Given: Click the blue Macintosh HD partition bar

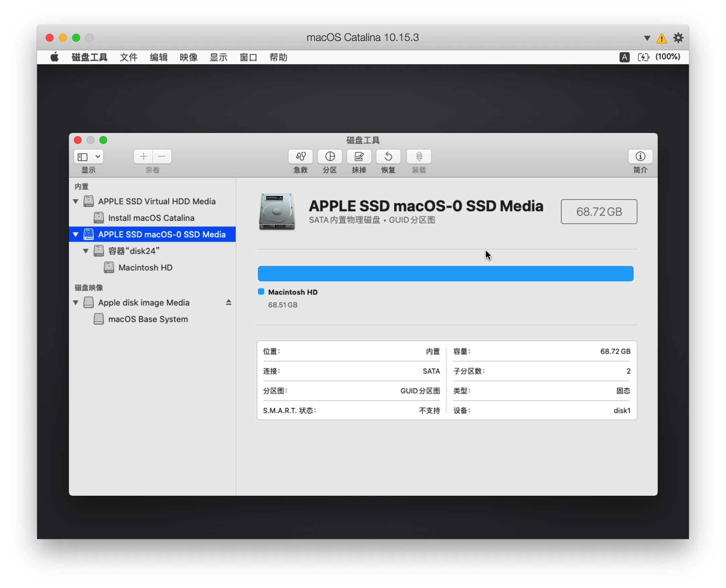Looking at the screenshot, I should click(445, 274).
